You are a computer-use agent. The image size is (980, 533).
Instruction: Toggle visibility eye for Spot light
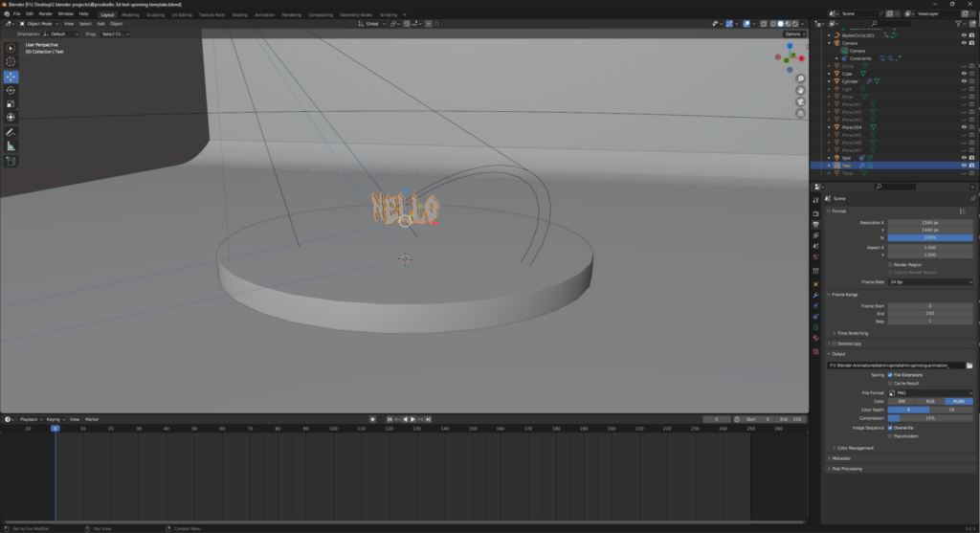pyautogui.click(x=964, y=158)
